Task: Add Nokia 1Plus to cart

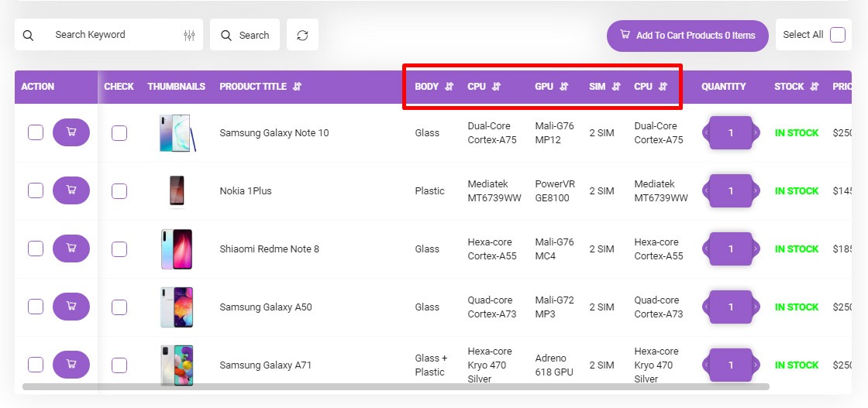Action: pyautogui.click(x=71, y=190)
